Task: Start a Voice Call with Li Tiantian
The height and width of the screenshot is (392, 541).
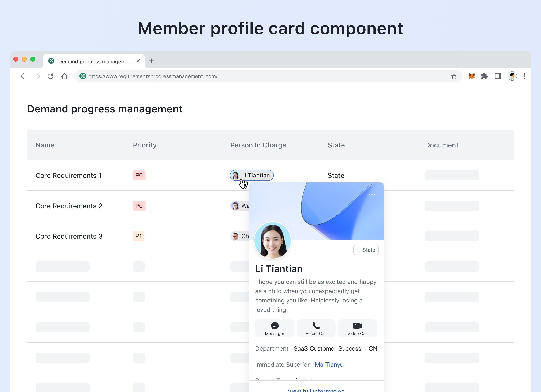Action: point(316,328)
